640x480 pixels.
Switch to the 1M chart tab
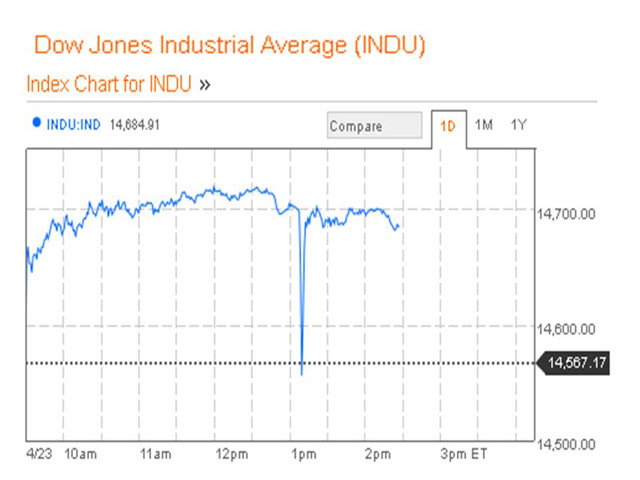coord(484,125)
